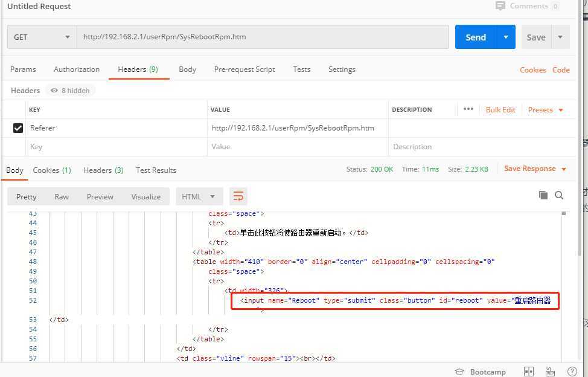
Task: Click the three-dots column options icon
Action: pyautogui.click(x=468, y=109)
